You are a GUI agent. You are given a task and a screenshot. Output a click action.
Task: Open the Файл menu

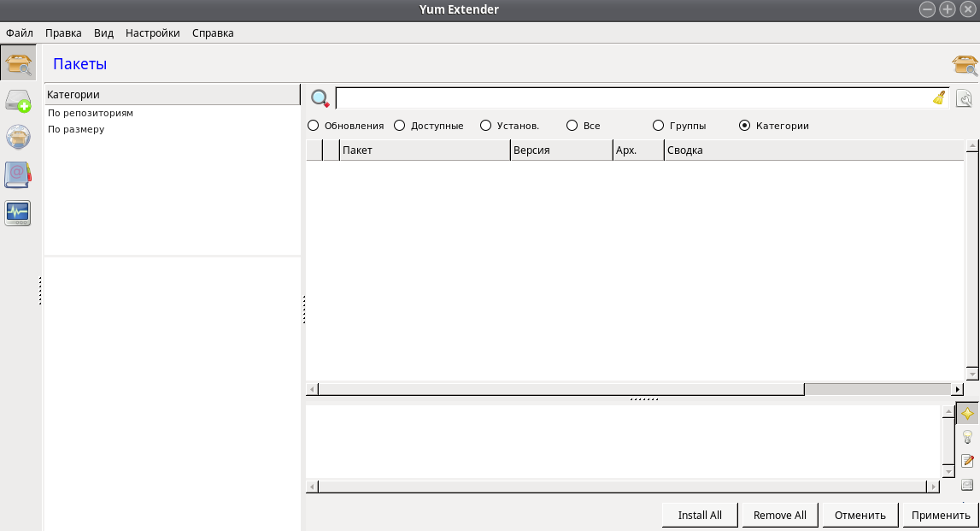pyautogui.click(x=20, y=33)
